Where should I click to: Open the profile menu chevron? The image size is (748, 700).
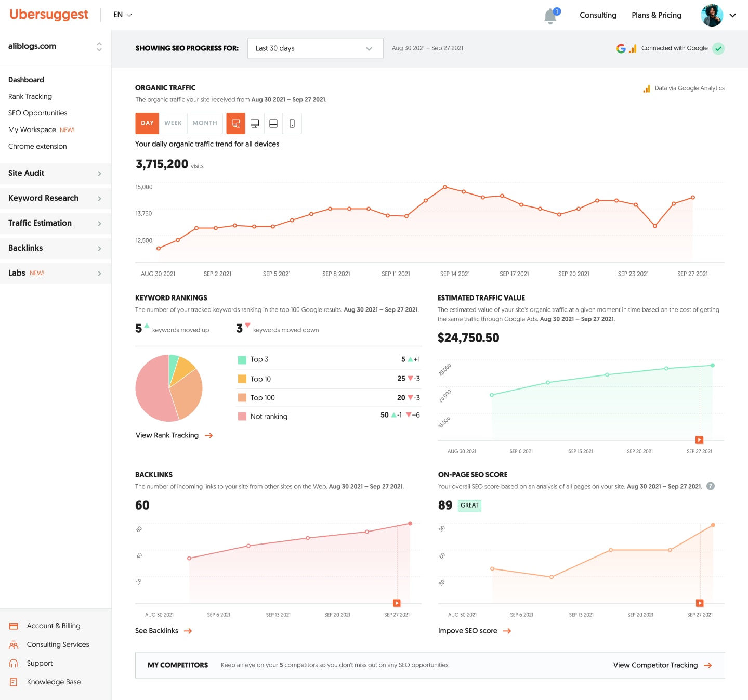click(x=732, y=16)
